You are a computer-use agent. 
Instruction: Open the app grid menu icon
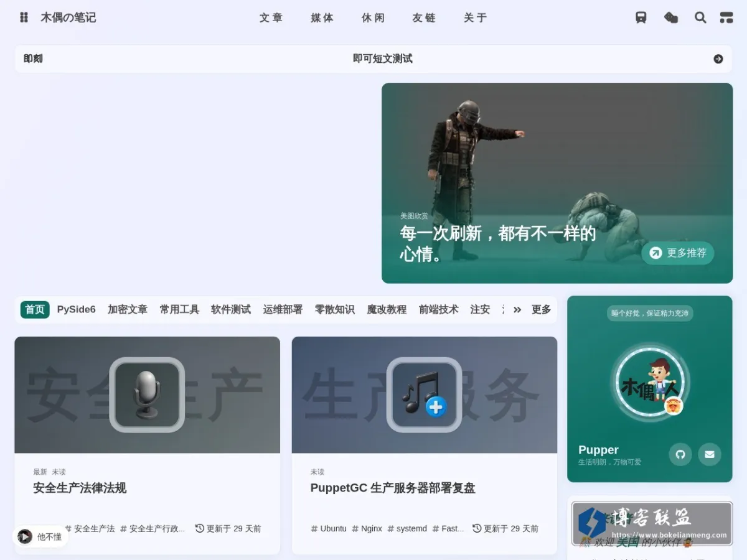pos(24,17)
